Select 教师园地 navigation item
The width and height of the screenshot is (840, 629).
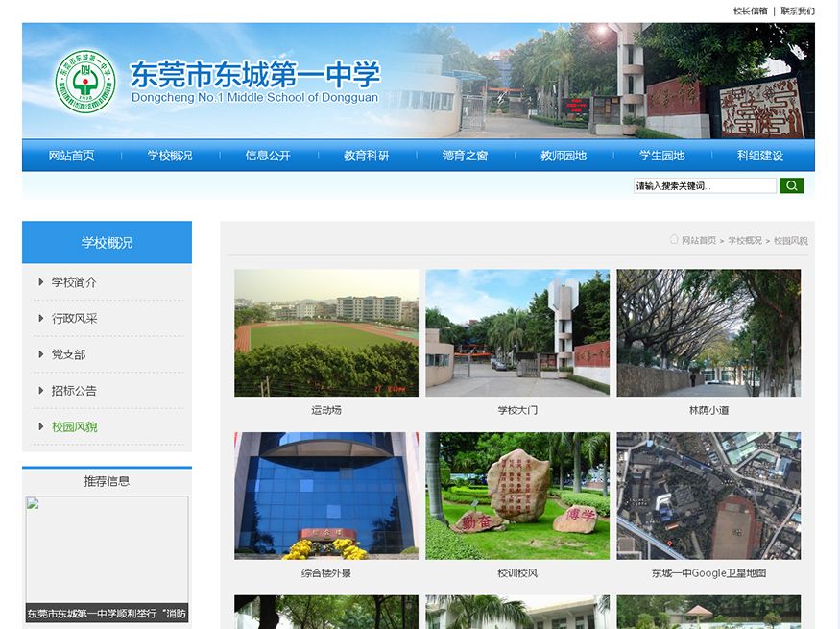coord(564,156)
